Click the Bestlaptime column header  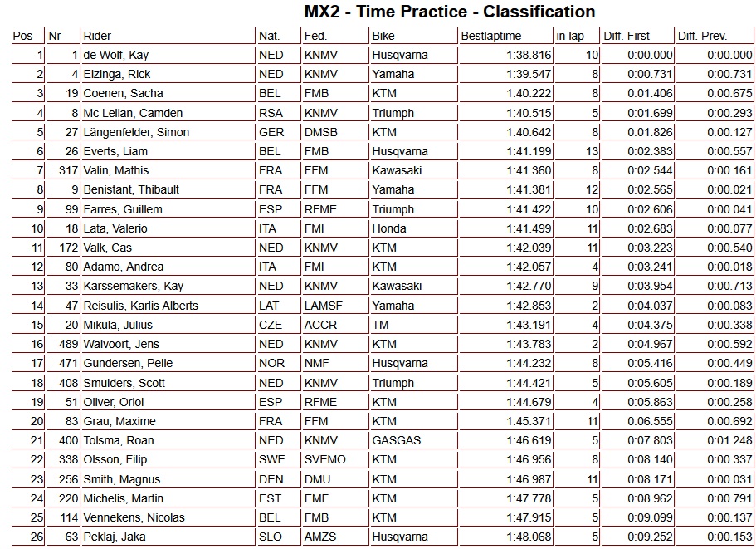click(x=491, y=36)
